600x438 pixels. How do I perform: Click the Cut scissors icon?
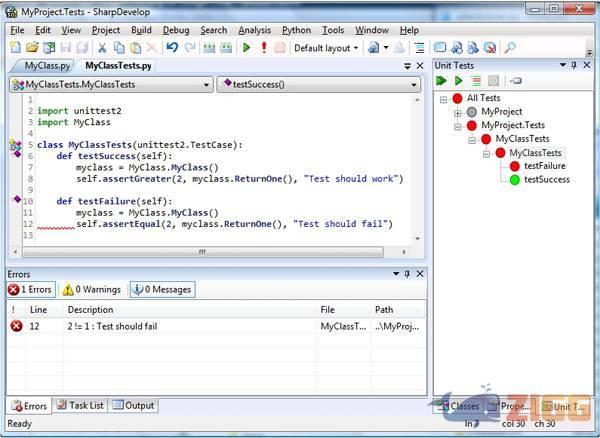103,47
